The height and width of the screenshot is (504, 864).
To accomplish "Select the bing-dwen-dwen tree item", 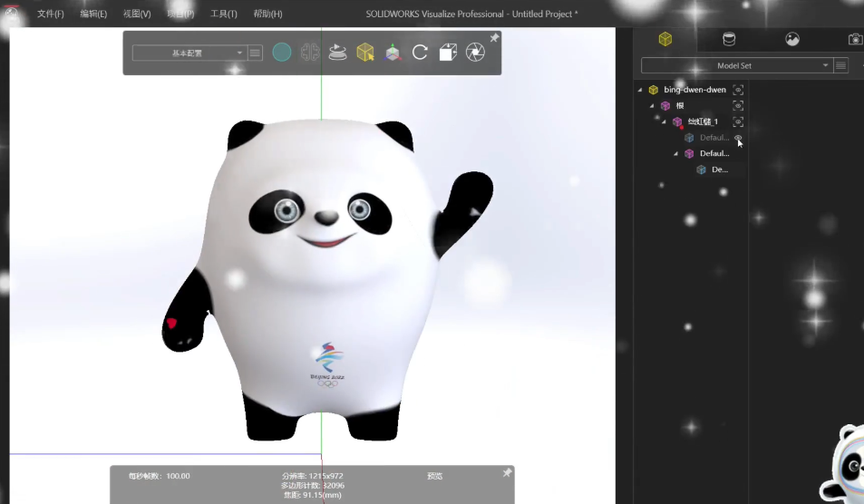I will tap(694, 89).
